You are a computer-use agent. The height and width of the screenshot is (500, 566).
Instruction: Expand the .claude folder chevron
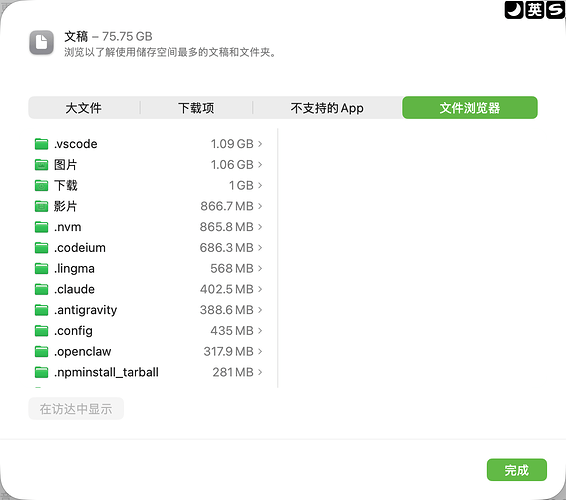[x=260, y=290]
